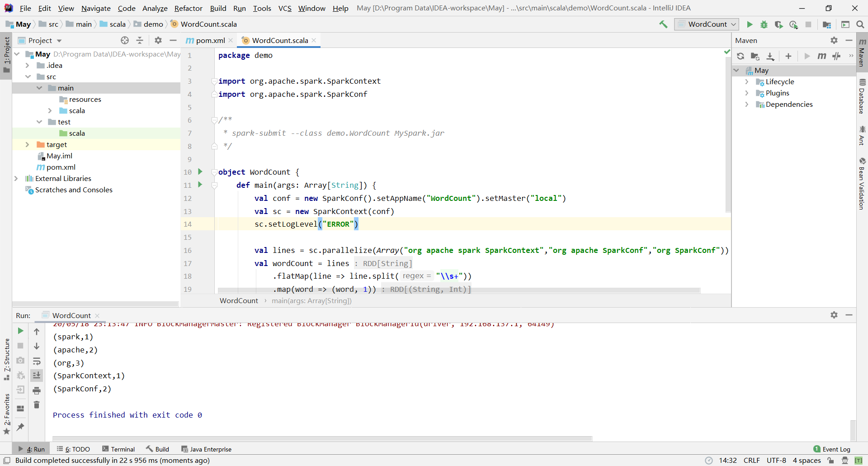The image size is (868, 466).
Task: Expand Dependencies in Maven panel
Action: tap(747, 105)
